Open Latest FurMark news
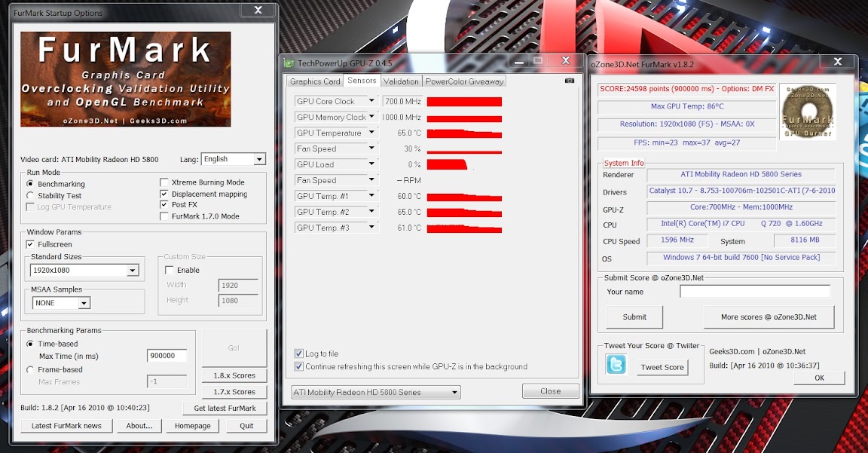 [66, 426]
